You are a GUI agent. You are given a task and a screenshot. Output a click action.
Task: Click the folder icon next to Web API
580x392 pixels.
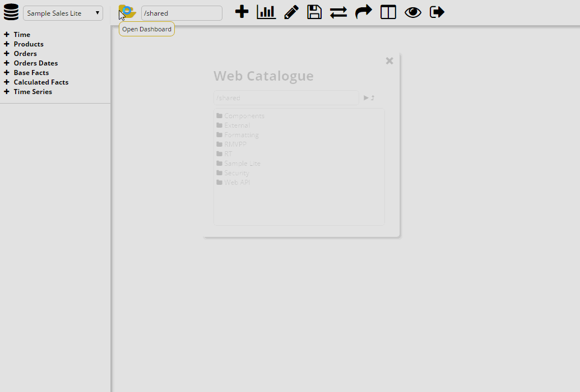219,183
